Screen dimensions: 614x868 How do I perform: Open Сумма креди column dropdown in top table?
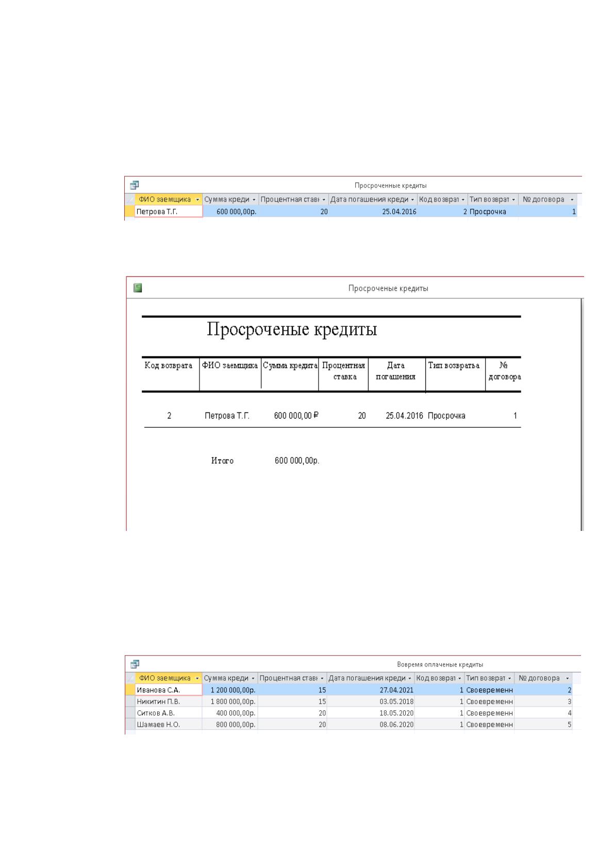(x=254, y=199)
